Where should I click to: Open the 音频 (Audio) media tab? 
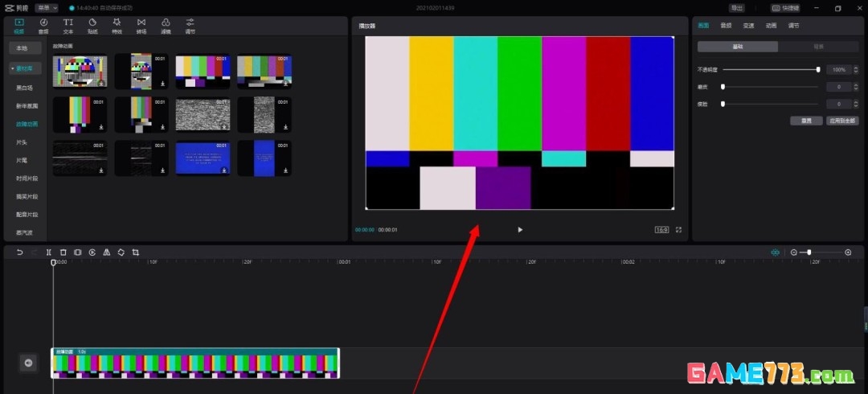43,26
